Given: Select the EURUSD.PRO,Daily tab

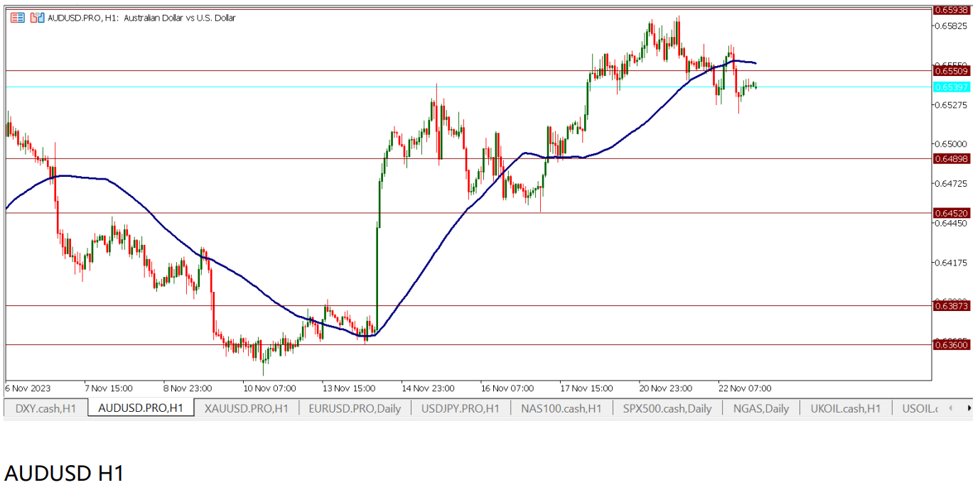Looking at the screenshot, I should click(355, 408).
